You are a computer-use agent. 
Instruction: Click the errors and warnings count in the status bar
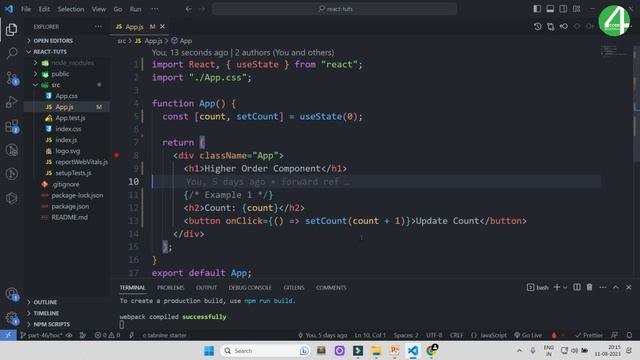click(x=107, y=335)
